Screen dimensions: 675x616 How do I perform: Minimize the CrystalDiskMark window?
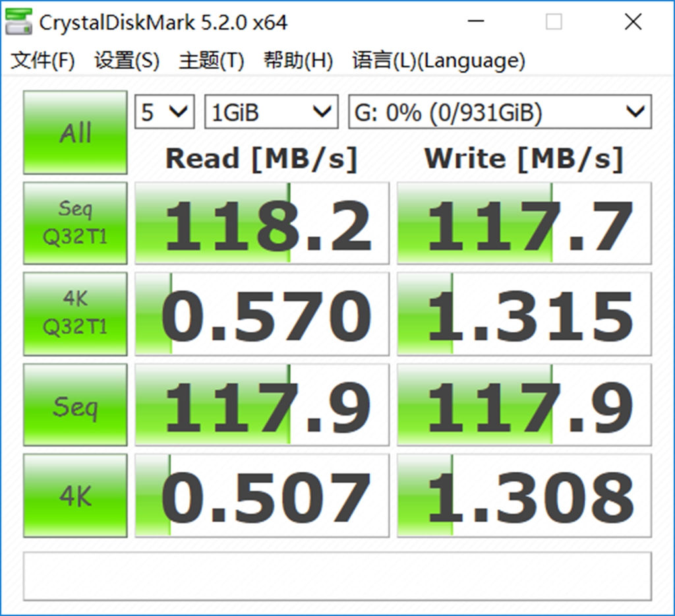point(476,22)
